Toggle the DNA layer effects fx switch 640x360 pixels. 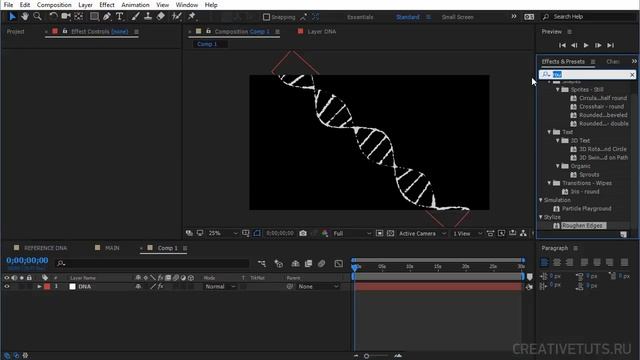160,287
